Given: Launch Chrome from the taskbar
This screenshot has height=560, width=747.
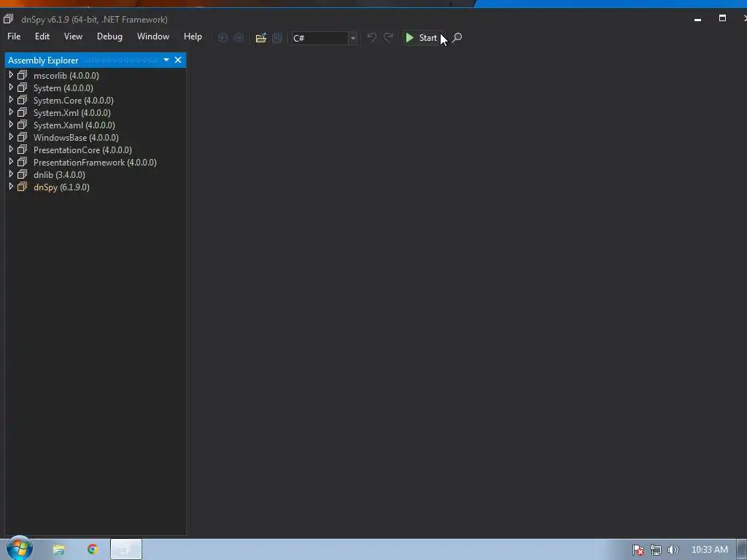Looking at the screenshot, I should pyautogui.click(x=93, y=550).
